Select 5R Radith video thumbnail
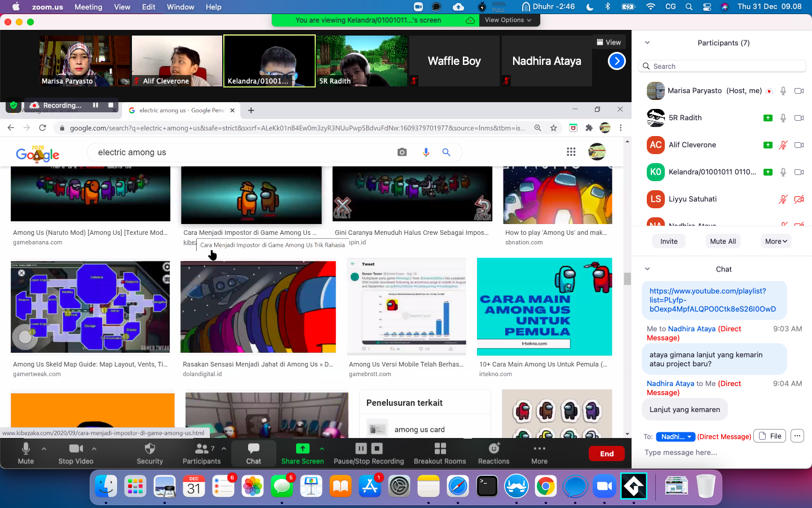 362,61
